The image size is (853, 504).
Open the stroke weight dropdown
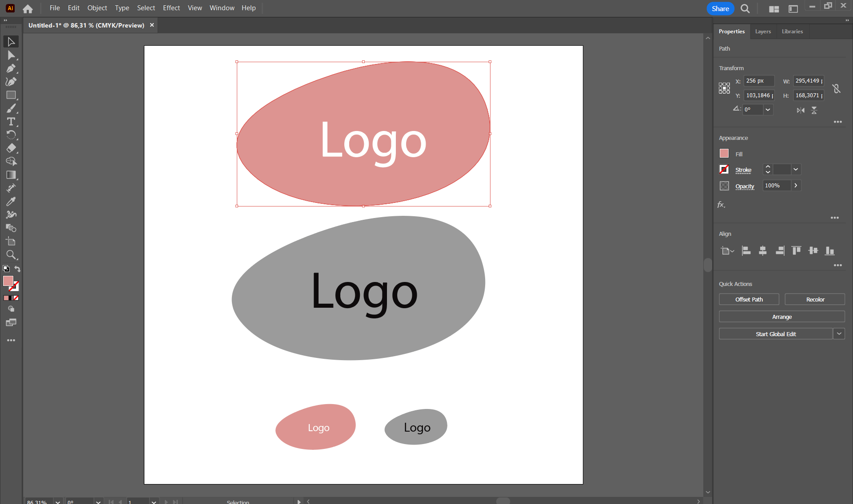click(x=796, y=169)
